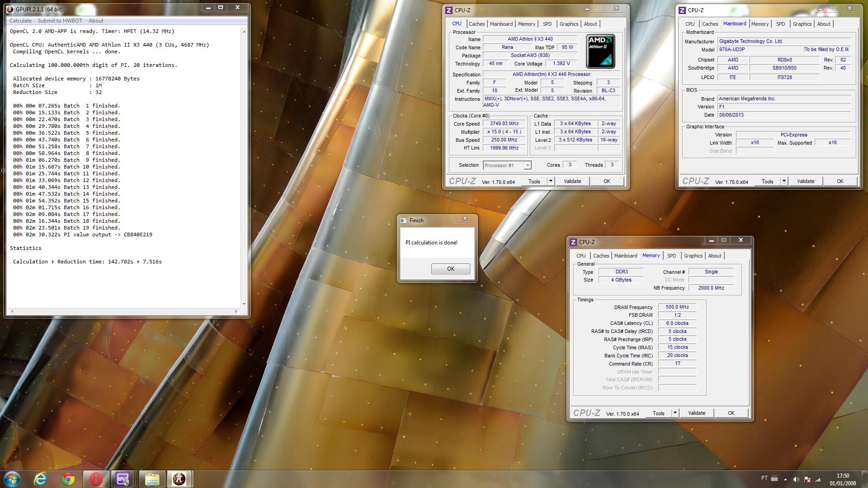This screenshot has width=868, height=488.
Task: Open the volume speaker tray icon
Action: 796,479
